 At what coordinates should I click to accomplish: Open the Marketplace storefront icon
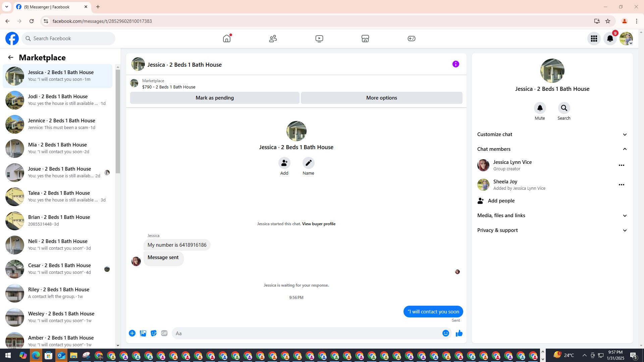[365, 39]
